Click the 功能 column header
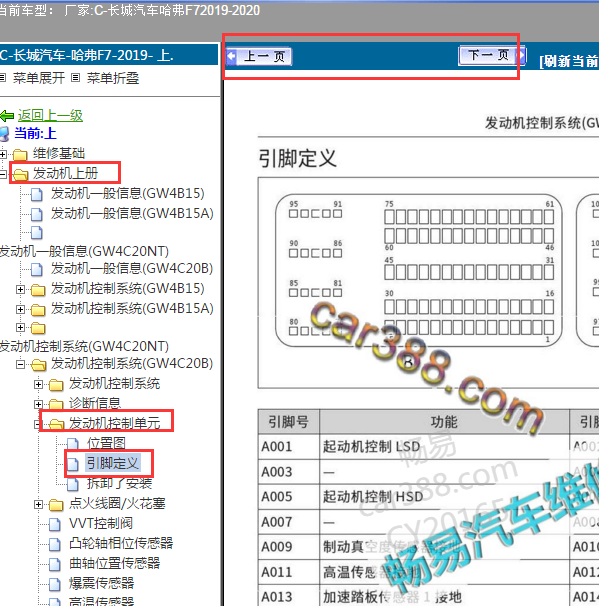599x606 pixels. [444, 422]
